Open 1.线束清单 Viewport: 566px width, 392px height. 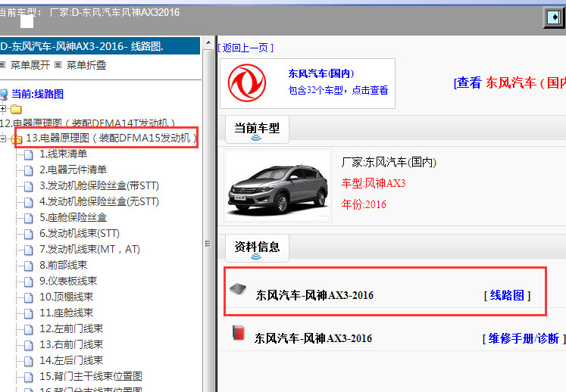(x=63, y=154)
